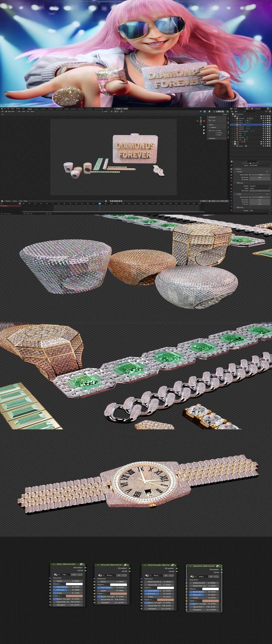Viewport: 272px width, 644px height.
Task: Open the Passes Albedo dropdown
Action: coord(260,189)
